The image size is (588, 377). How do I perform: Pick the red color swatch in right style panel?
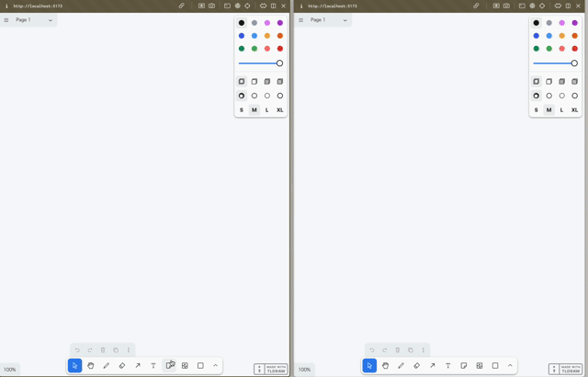575,49
